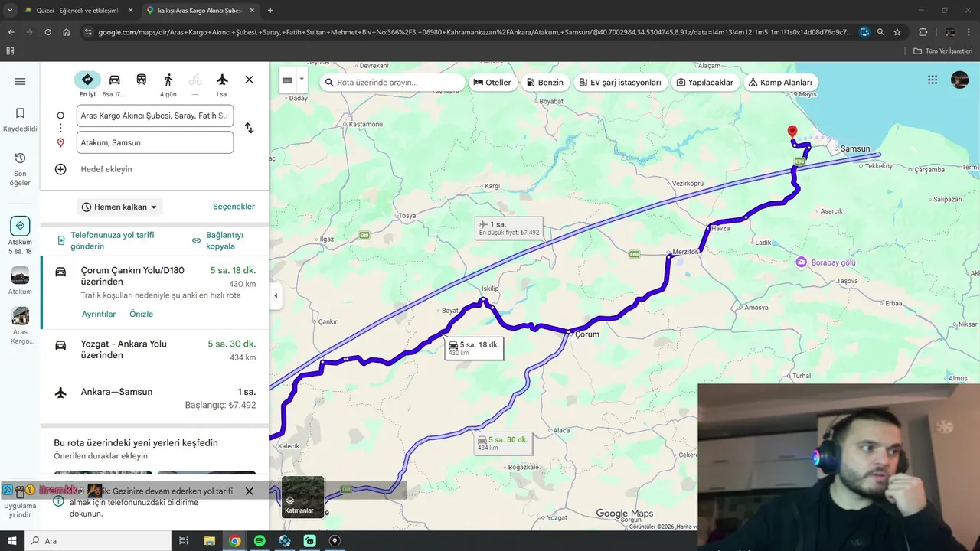Open the browser zoom magnifier icon
This screenshot has height=551, width=980.
pyautogui.click(x=880, y=32)
